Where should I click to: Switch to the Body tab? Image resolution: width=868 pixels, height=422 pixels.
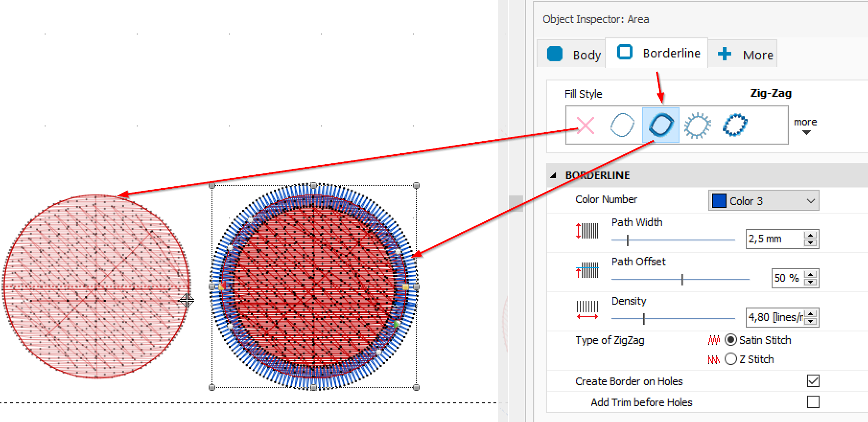[x=571, y=54]
